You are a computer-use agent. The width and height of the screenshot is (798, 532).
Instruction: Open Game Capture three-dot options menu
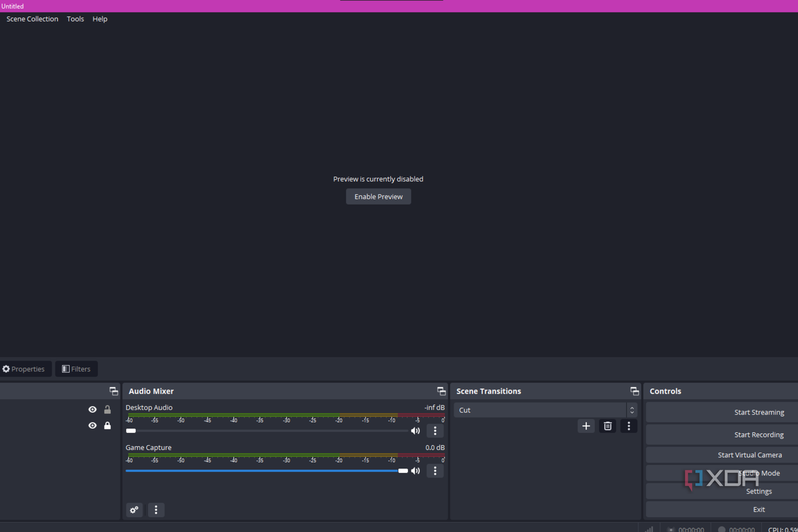[435, 471]
